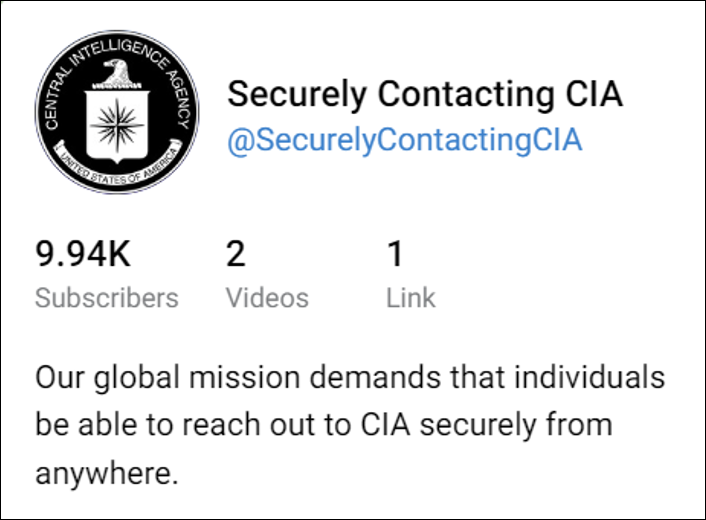Click the eagle head on the seal
706x520 pixels.
point(118,72)
